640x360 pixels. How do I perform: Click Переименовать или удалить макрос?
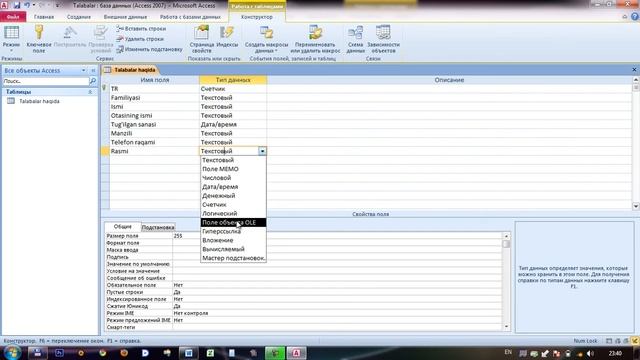point(315,39)
